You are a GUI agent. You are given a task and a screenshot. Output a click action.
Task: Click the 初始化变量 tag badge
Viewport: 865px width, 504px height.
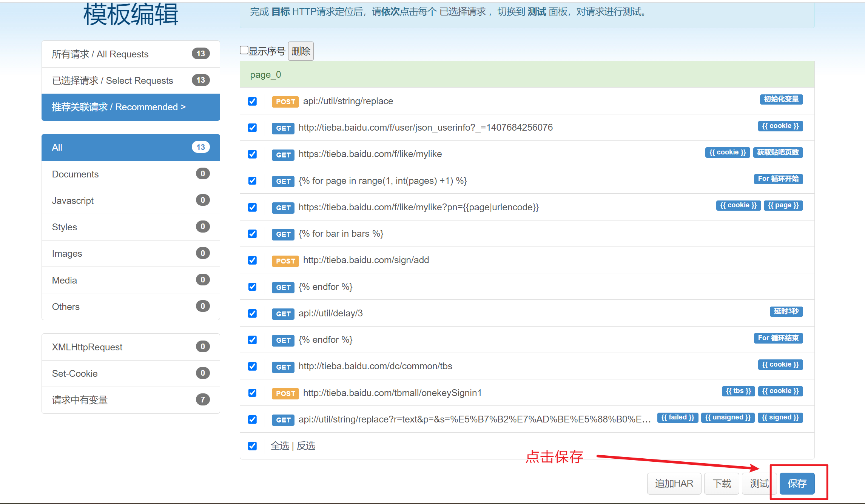tap(781, 99)
